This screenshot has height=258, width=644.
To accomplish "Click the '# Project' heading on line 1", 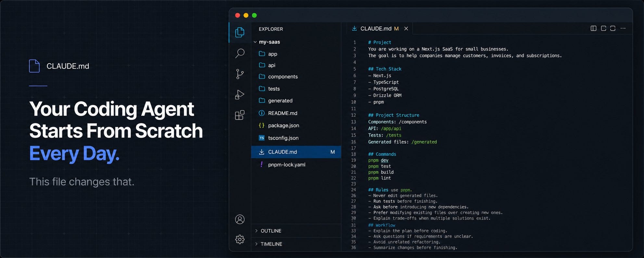I will point(379,43).
